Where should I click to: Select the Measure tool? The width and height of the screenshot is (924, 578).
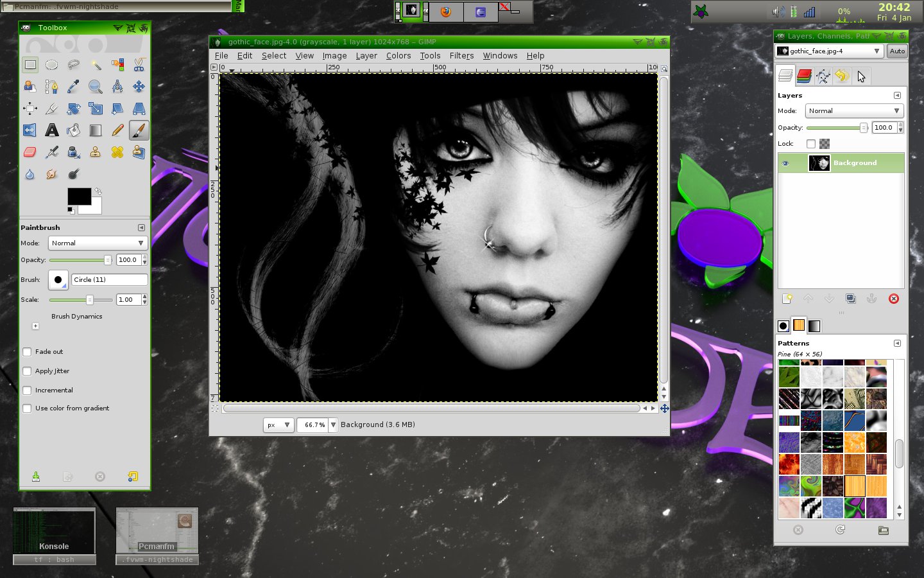(x=117, y=87)
